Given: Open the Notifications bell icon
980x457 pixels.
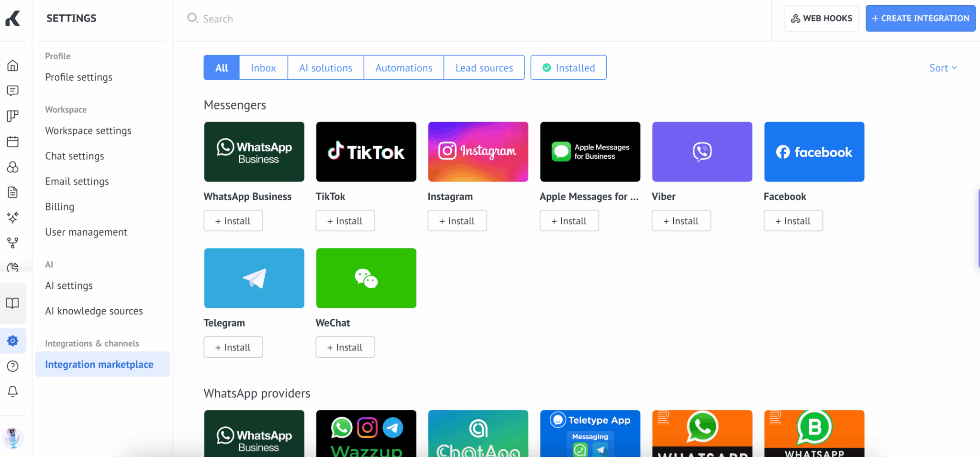Looking at the screenshot, I should [x=13, y=392].
